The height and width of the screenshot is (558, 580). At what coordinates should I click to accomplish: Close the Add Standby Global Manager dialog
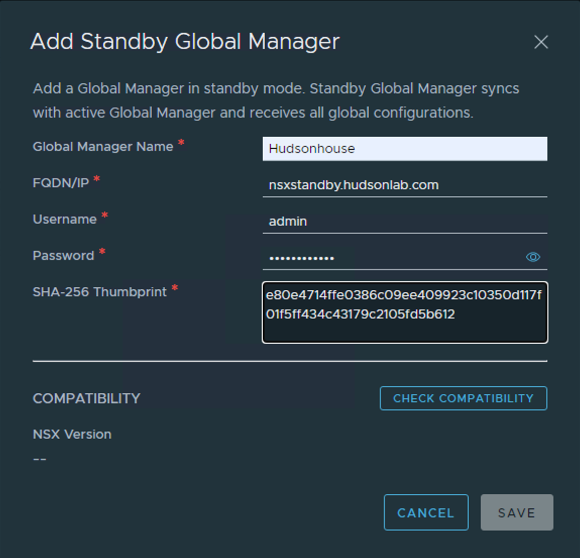tap(541, 42)
